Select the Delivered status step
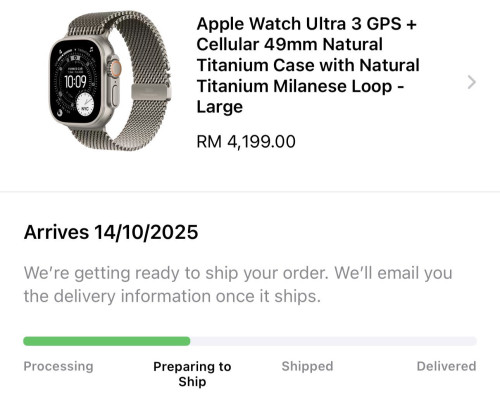 tap(446, 366)
